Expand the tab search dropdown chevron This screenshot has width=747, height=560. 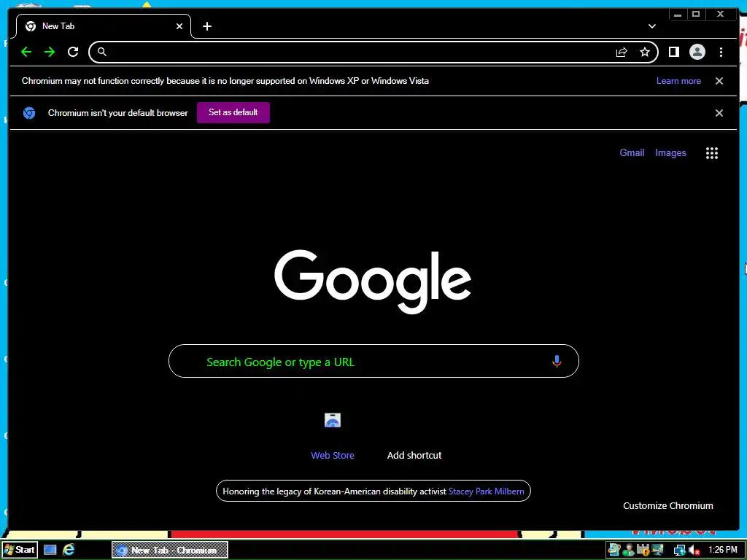(651, 26)
